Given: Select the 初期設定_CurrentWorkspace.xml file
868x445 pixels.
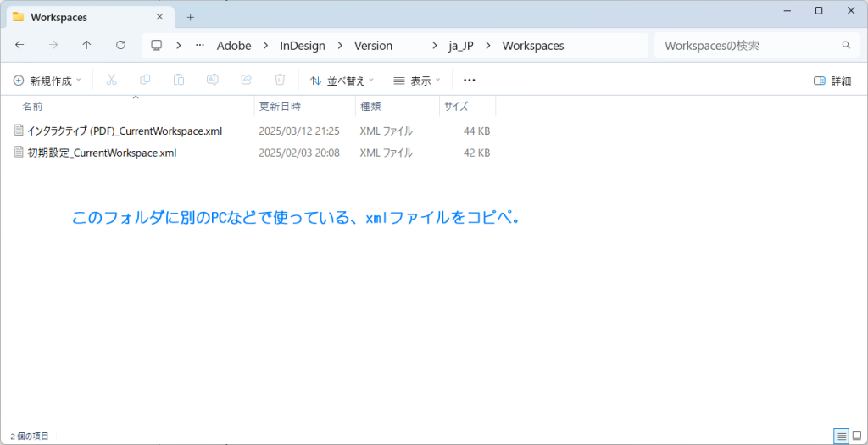Looking at the screenshot, I should click(102, 153).
